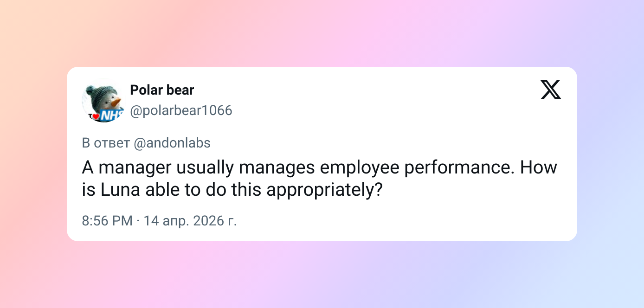Select the display name "Polar bear"
This screenshot has height=308, width=644.
(x=162, y=90)
